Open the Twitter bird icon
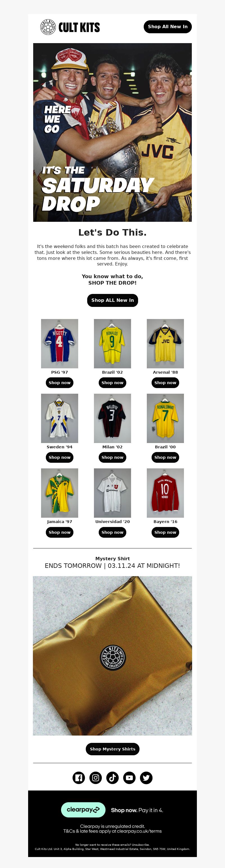The width and height of the screenshot is (225, 868). point(146,778)
